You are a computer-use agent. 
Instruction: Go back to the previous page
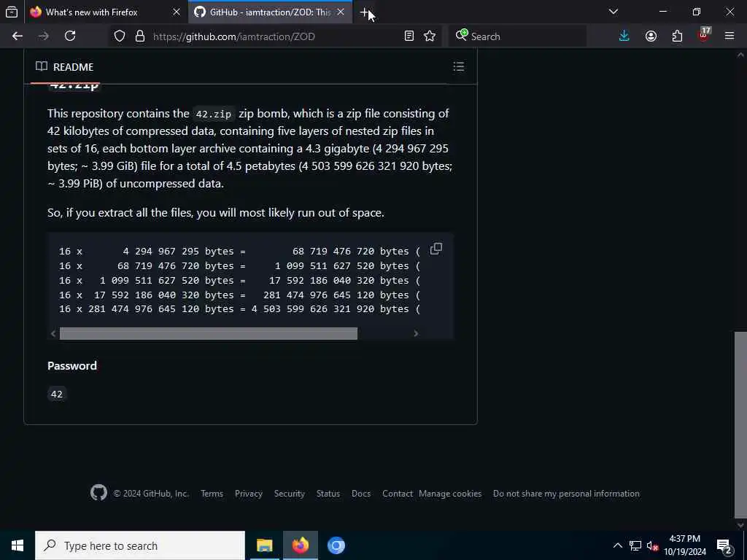[18, 36]
